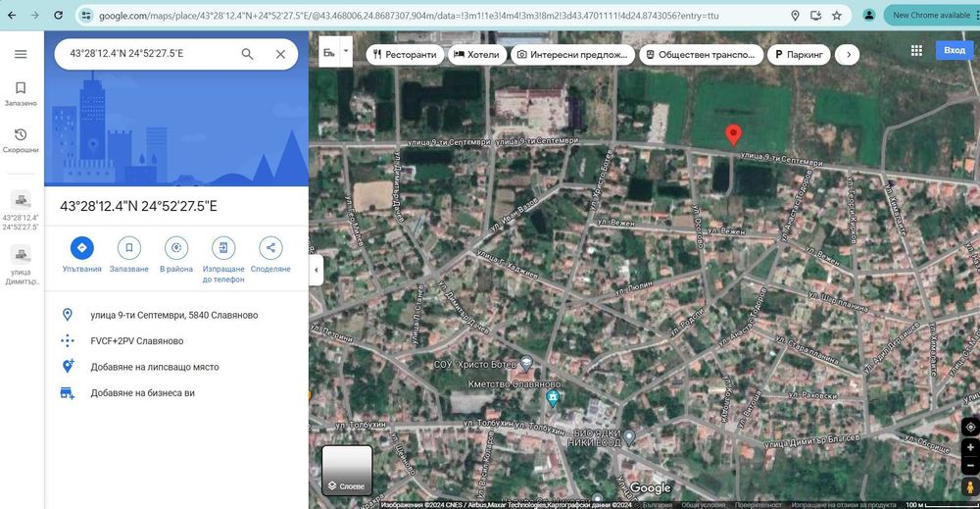This screenshot has height=509, width=980.
Task: Click the browser URL address text
Action: pyautogui.click(x=409, y=16)
